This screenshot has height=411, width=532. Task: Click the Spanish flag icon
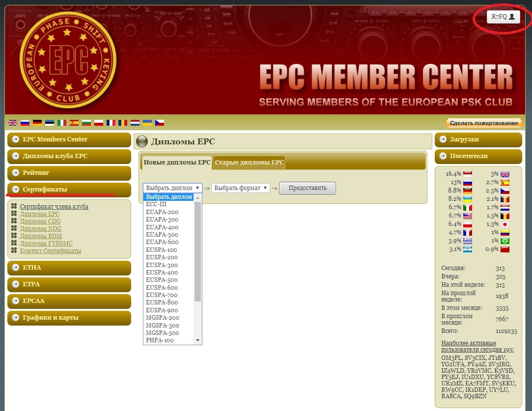click(x=74, y=123)
